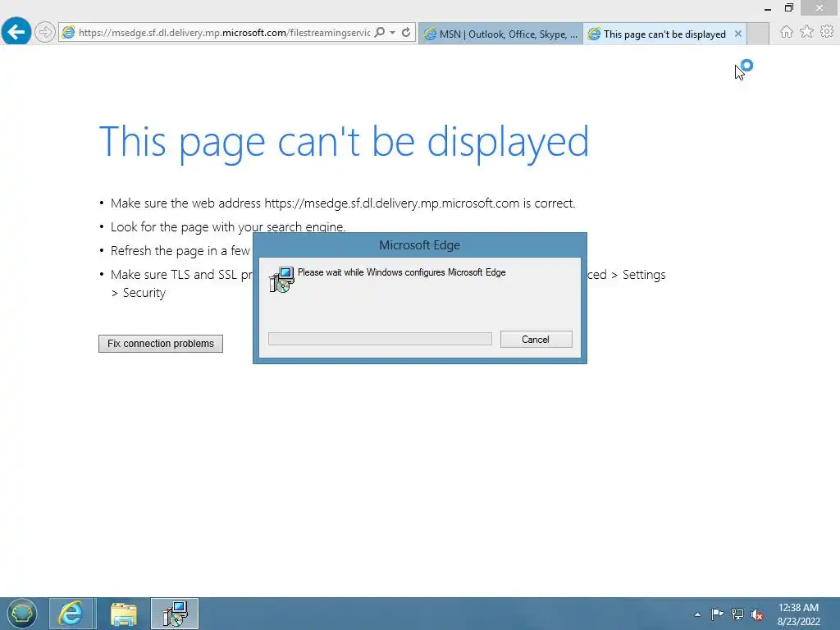Screen dimensions: 840x630
Task: Click MSN tab's IE favicon
Action: click(x=430, y=34)
